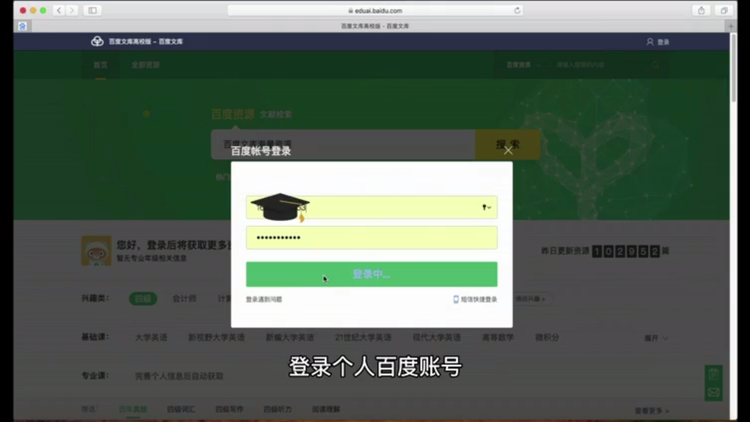Click the 短信快捷登录 link
750x422 pixels.
(x=475, y=300)
